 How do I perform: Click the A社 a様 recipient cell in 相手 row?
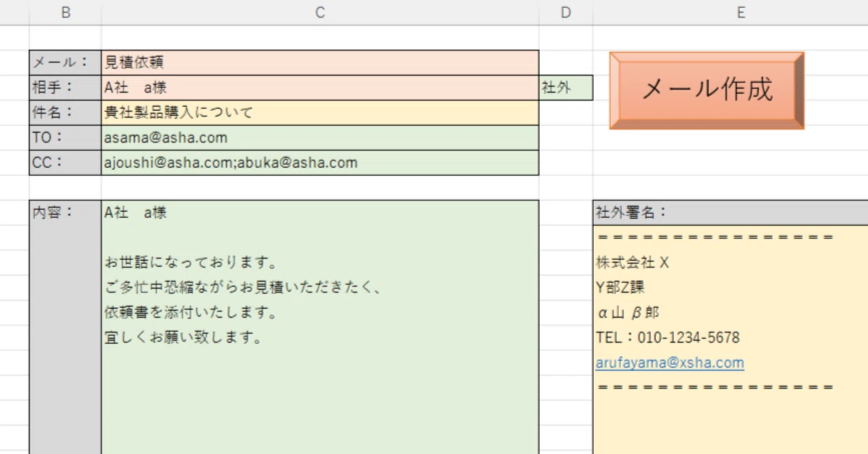[320, 87]
